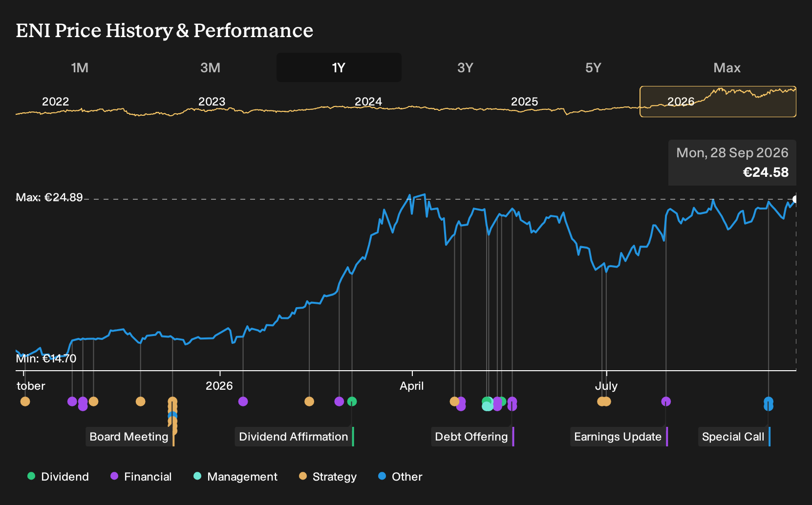
Task: Click the 2022 region in overview chart
Action: [x=56, y=102]
